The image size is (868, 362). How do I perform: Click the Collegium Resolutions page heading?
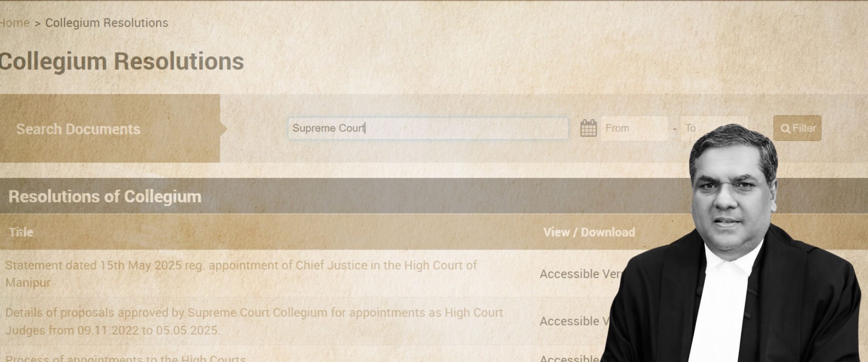(121, 61)
